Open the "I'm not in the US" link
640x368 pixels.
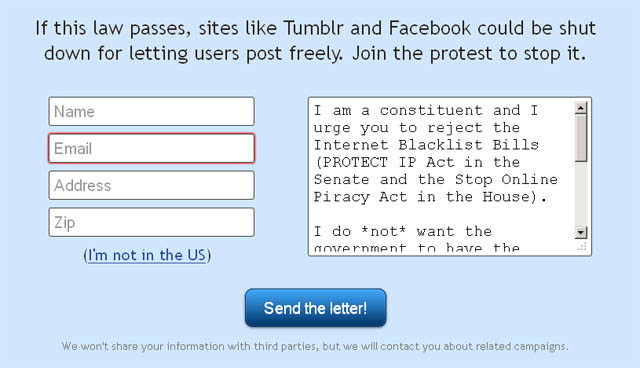click(147, 255)
